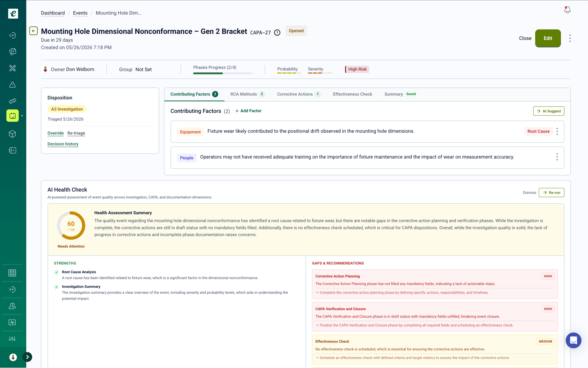Select the crossed tools icon in sidebar

point(12,68)
